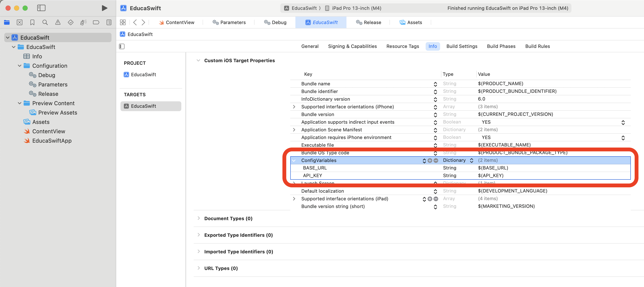Change indirect input events YES value popup
Image resolution: width=644 pixels, height=287 pixels.
(623, 122)
